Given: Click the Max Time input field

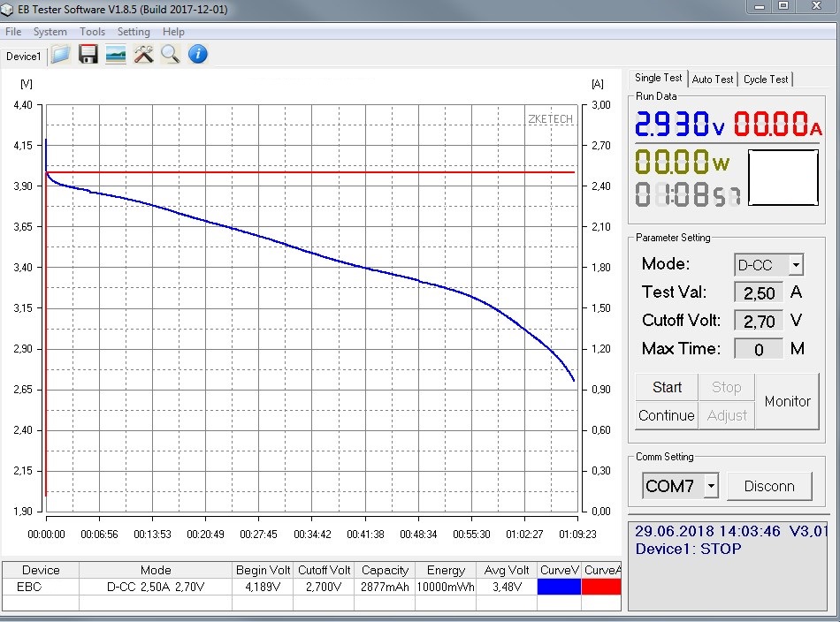Looking at the screenshot, I should (759, 350).
